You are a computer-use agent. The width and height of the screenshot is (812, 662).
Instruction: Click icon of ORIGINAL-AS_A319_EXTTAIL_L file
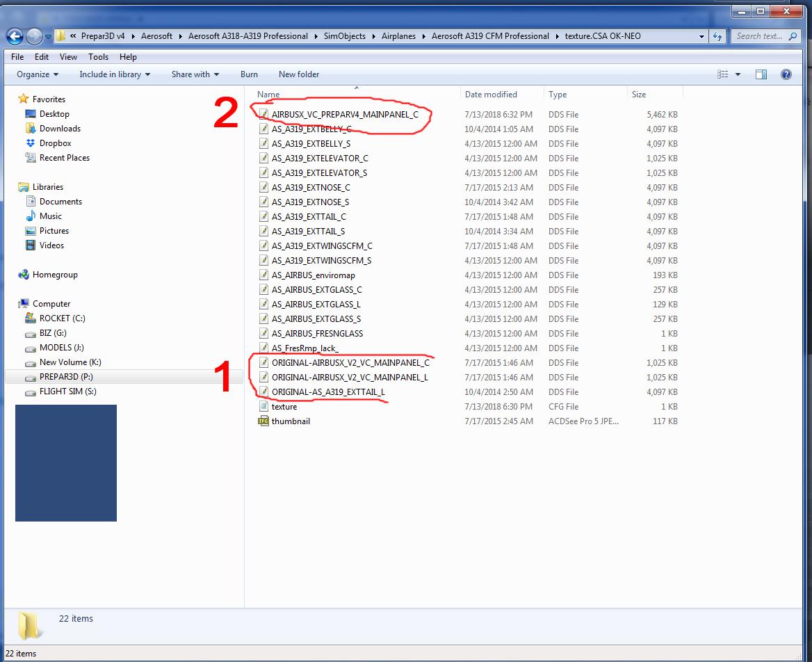263,391
